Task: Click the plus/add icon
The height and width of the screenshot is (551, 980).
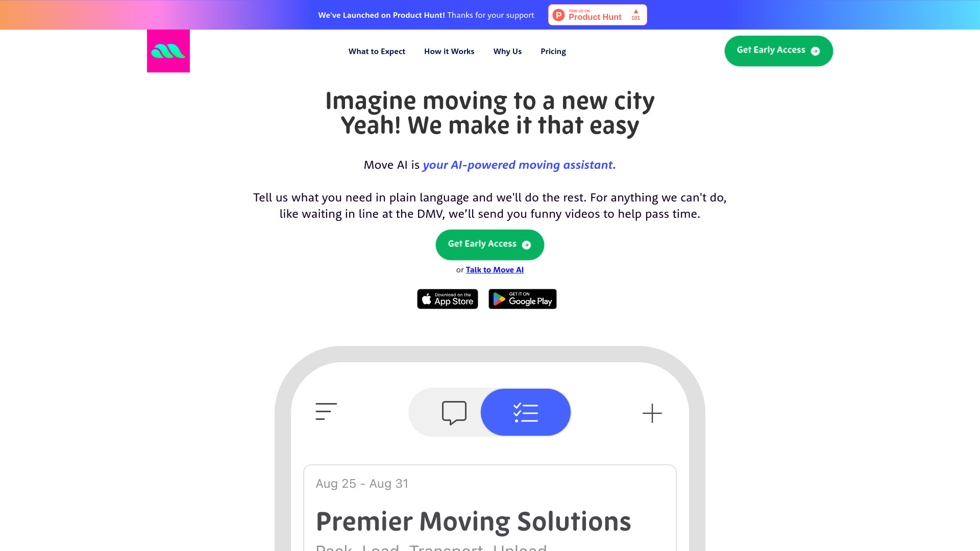Action: point(652,413)
